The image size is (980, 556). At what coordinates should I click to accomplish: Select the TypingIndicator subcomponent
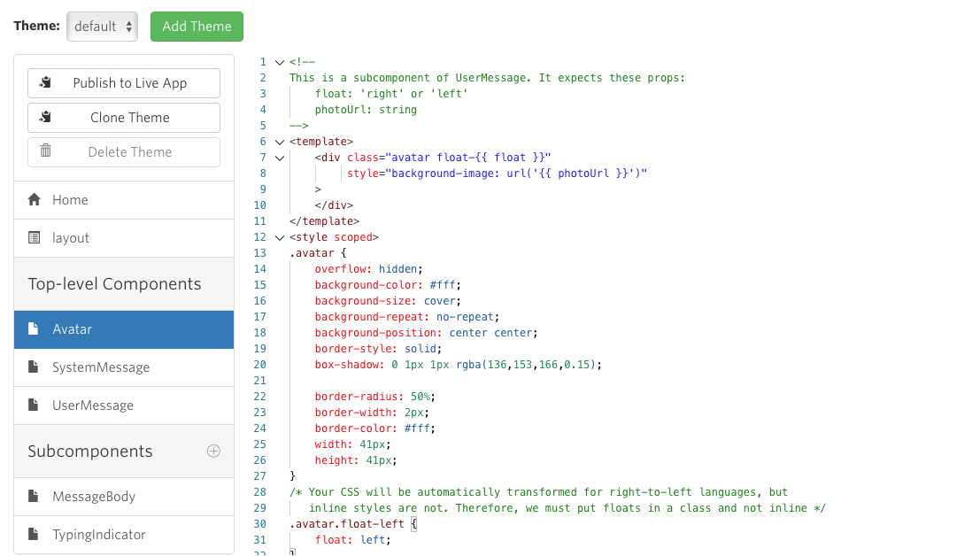97,534
